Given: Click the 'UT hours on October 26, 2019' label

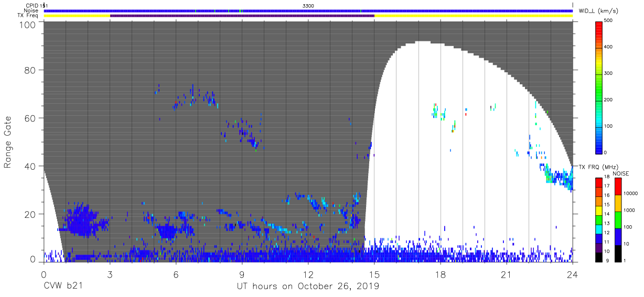Looking at the screenshot, I should coord(308,286).
